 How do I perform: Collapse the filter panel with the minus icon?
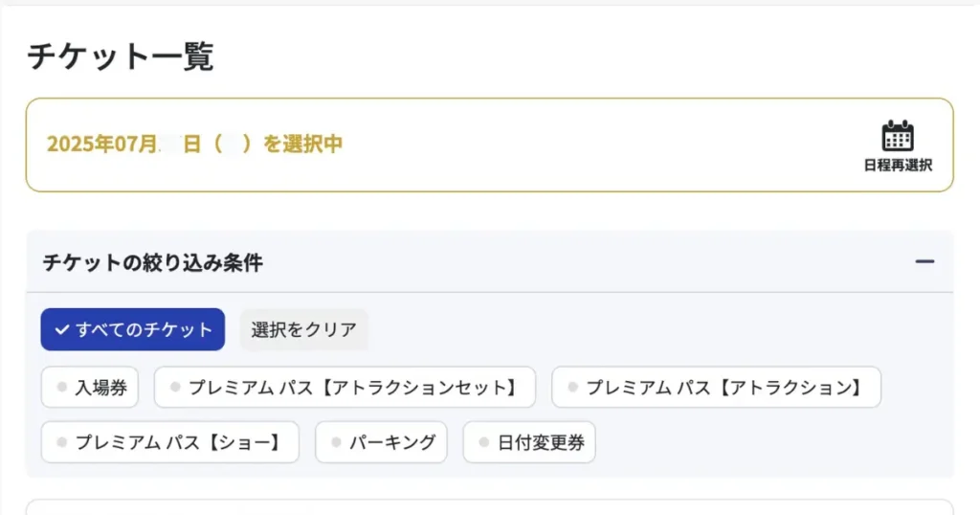(924, 262)
